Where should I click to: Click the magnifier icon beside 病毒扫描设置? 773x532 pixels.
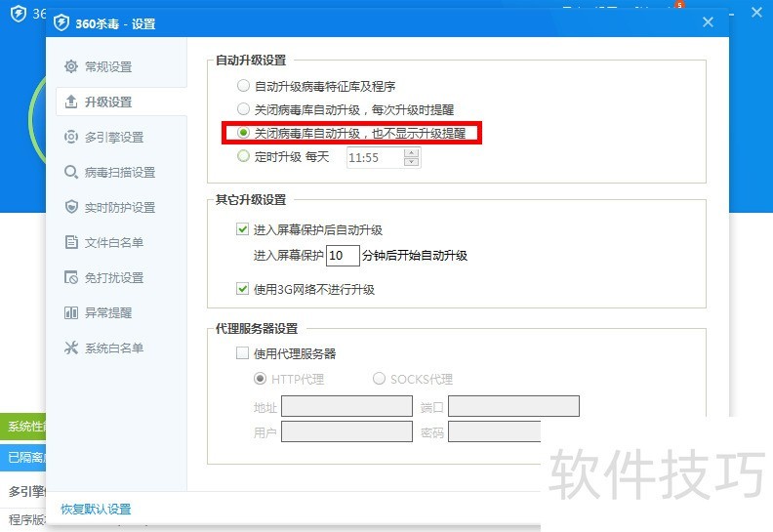[71, 172]
